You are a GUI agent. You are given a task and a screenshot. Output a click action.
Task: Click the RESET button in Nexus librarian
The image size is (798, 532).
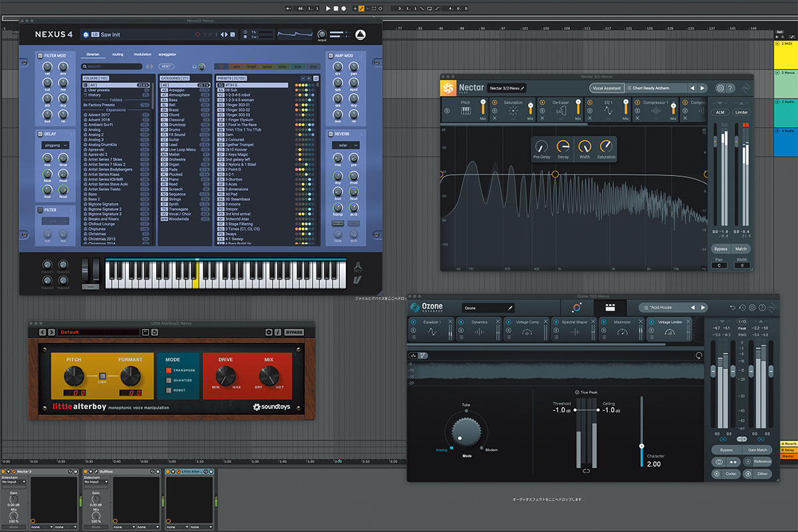tap(166, 66)
